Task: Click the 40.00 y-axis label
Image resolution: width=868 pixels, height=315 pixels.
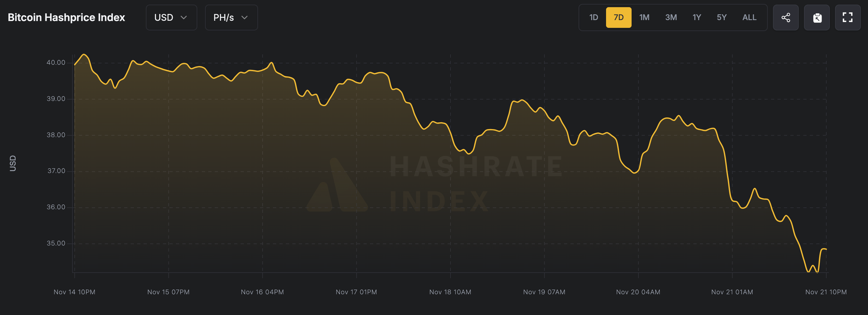Action: pos(56,62)
